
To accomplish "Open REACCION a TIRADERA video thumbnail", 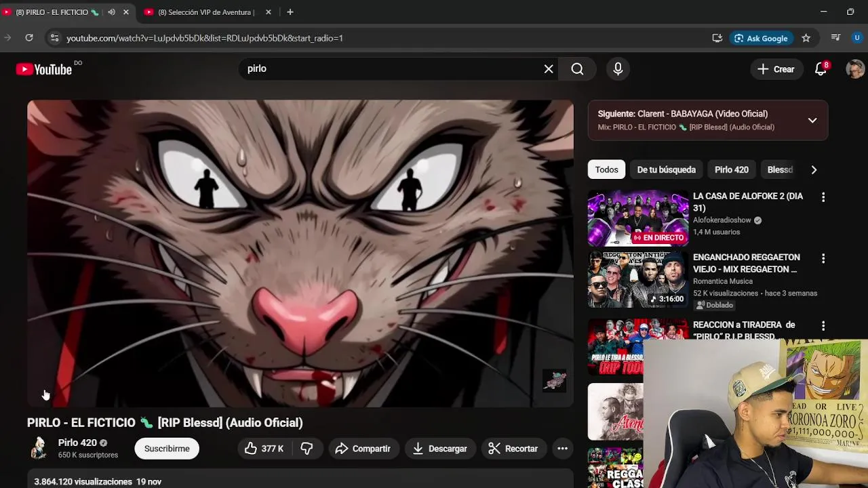I will [x=617, y=346].
